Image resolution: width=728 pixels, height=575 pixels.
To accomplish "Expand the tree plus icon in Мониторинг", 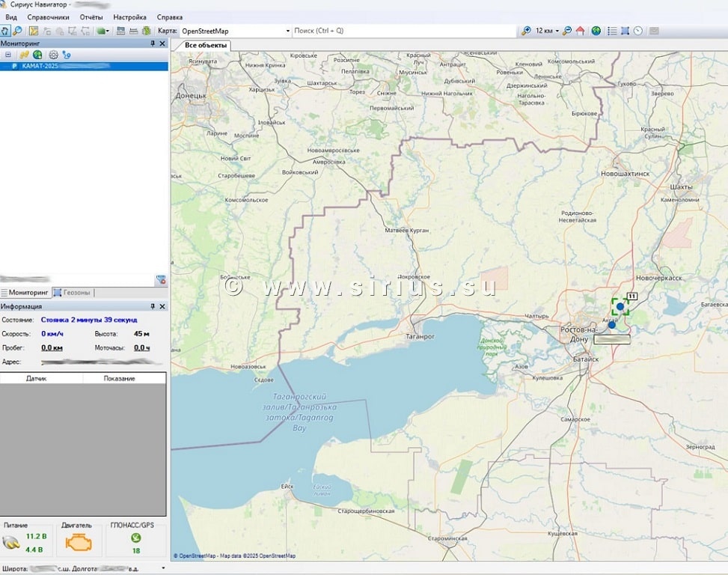I will click(8, 55).
